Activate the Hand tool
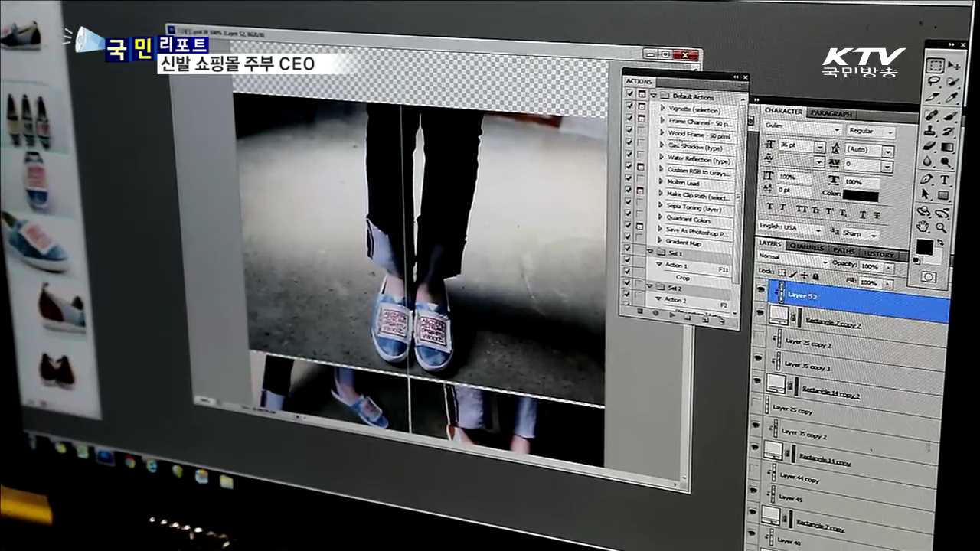This screenshot has width=980, height=551. tap(924, 226)
